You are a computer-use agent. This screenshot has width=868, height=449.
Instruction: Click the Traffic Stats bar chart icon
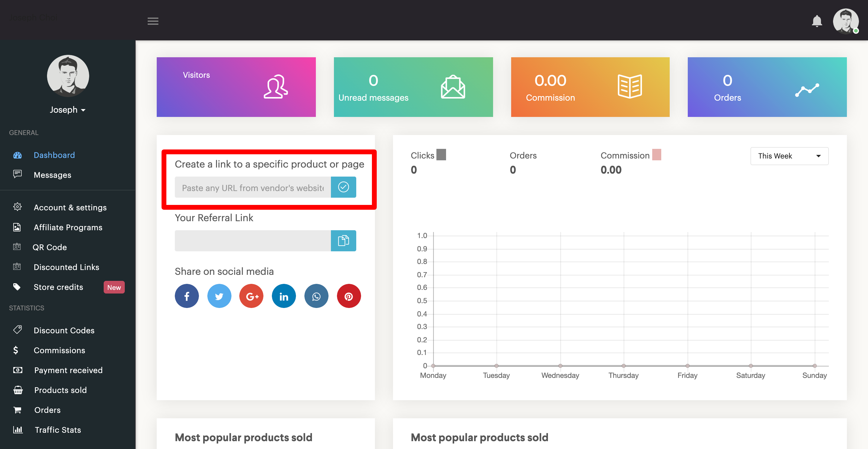click(18, 429)
